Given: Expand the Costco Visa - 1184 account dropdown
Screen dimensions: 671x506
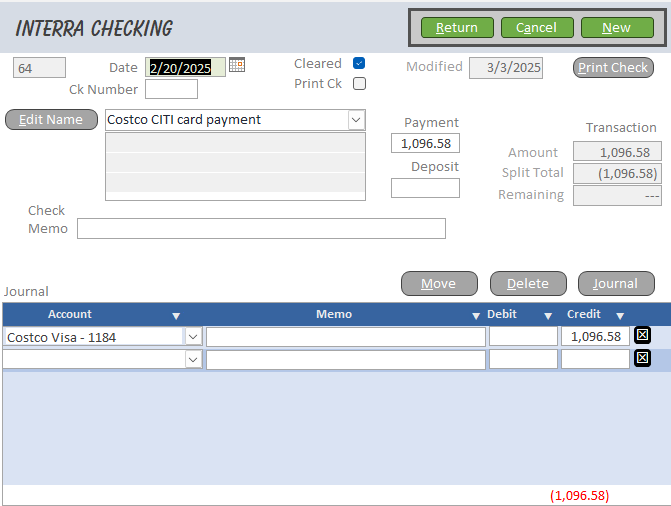Looking at the screenshot, I should coord(193,337).
